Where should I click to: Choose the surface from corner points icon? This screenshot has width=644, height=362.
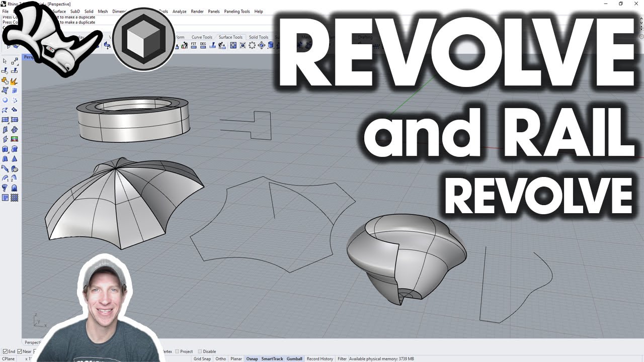5,90
